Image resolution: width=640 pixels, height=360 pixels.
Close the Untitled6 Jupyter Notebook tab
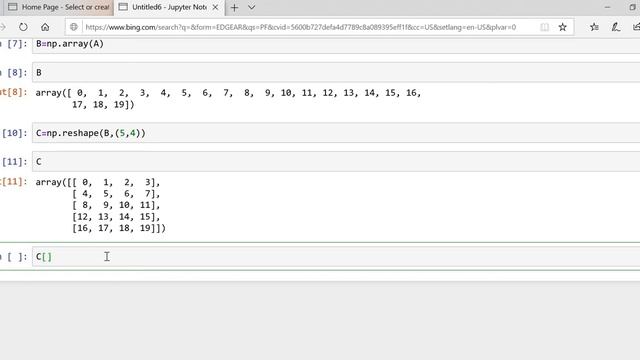tap(215, 7)
